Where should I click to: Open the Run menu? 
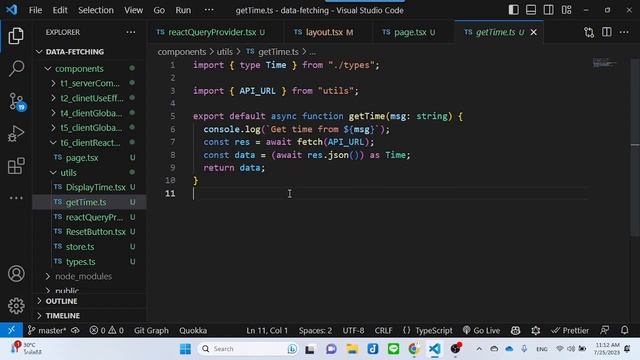point(183,10)
